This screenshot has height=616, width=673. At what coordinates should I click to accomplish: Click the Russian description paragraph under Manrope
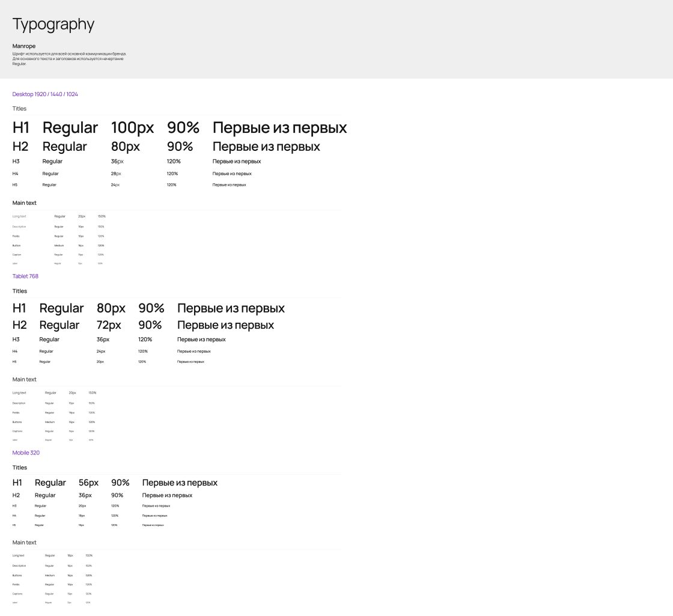click(69, 58)
